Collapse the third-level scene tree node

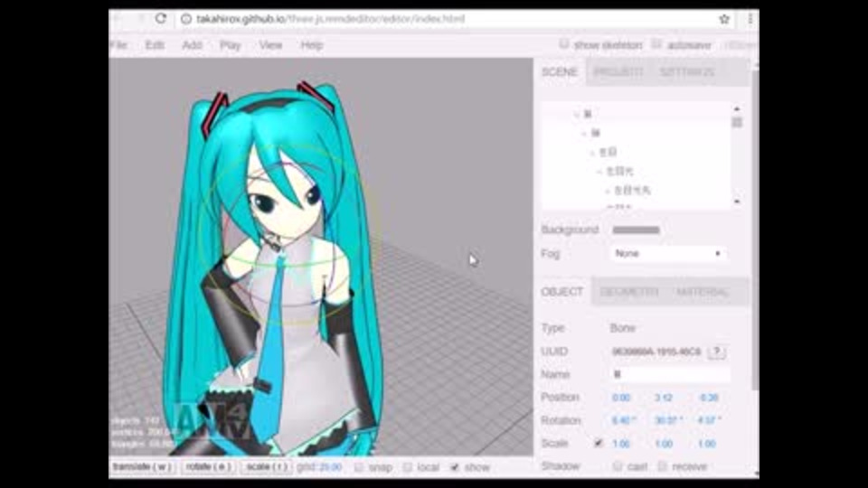(591, 152)
